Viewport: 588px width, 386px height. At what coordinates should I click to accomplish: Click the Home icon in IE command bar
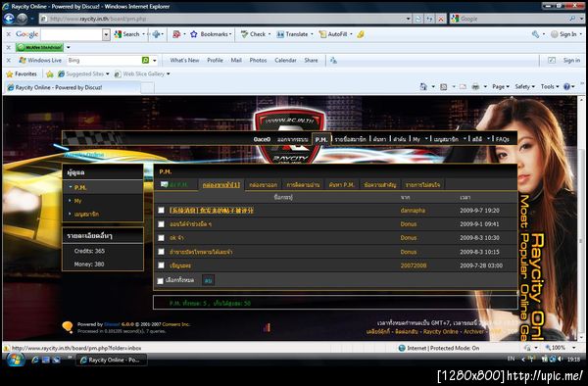(x=423, y=86)
